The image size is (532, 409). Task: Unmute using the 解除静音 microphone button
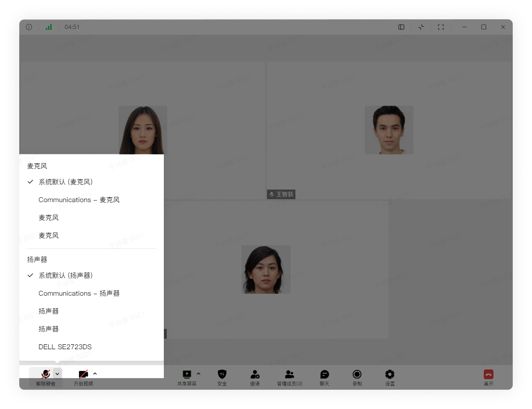[x=45, y=377]
